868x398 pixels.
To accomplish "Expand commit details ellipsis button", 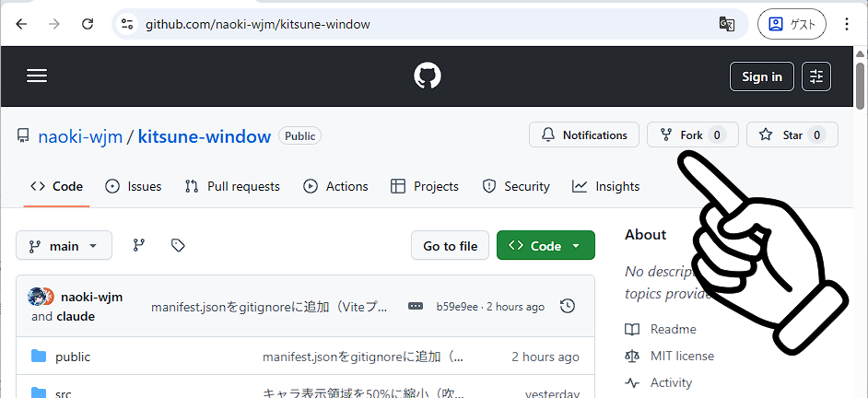I will point(416,306).
